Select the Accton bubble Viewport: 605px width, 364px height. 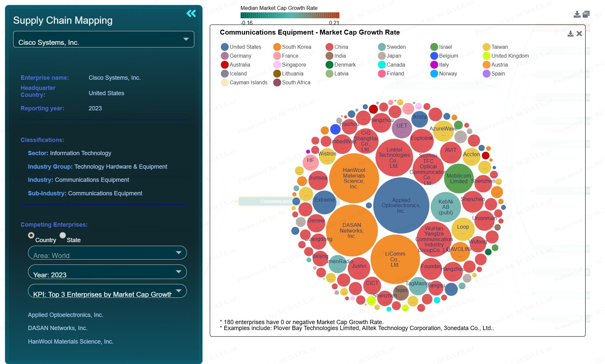(x=472, y=156)
